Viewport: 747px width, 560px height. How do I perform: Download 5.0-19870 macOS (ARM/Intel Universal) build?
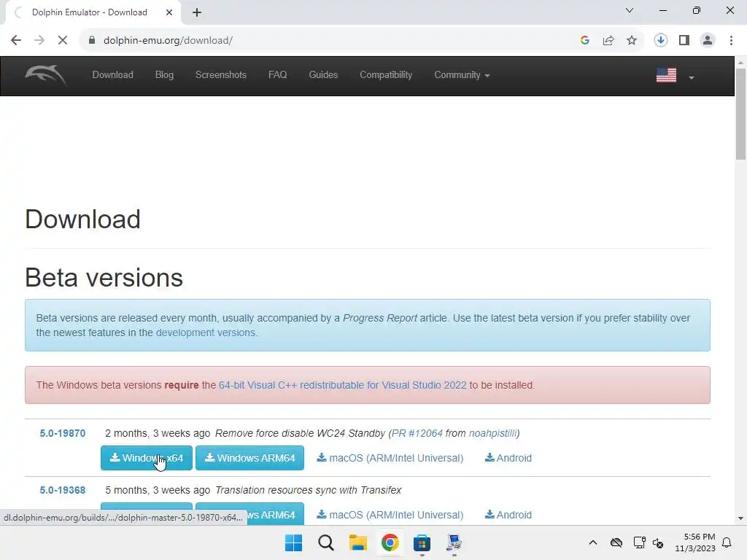coord(390,458)
